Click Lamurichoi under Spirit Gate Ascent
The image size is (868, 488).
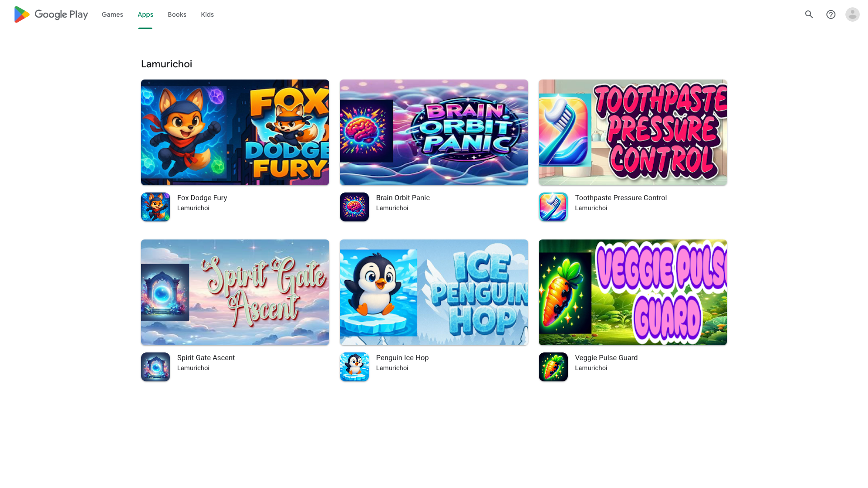193,368
